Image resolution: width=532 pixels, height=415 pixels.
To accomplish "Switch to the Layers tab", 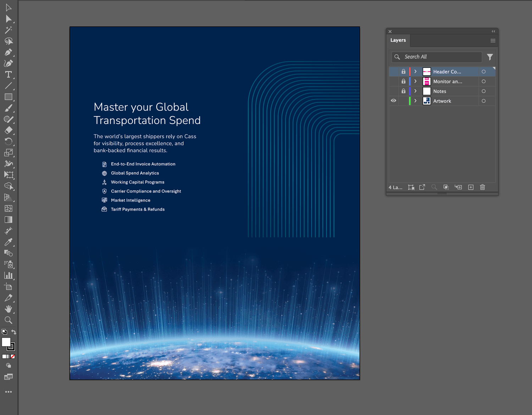I will coord(398,40).
